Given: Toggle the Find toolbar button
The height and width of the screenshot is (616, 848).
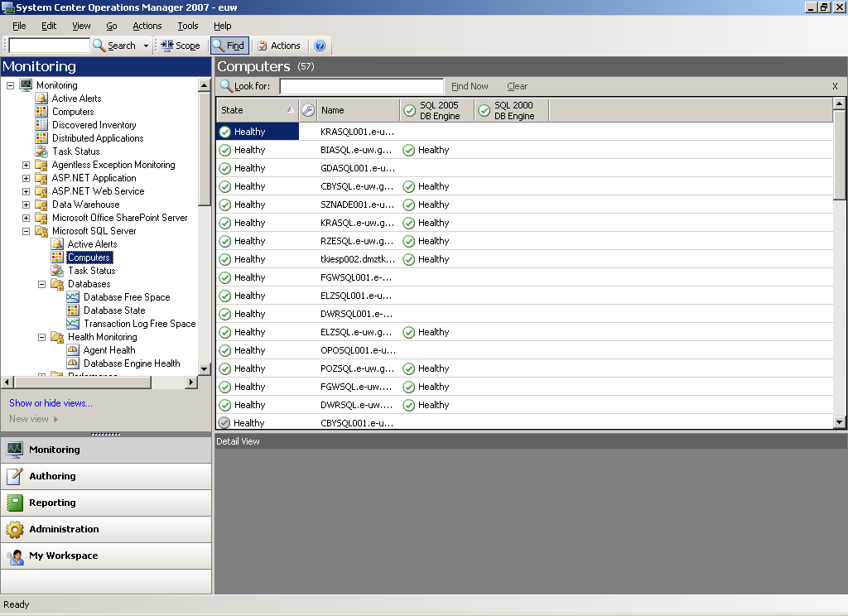Looking at the screenshot, I should pyautogui.click(x=230, y=46).
